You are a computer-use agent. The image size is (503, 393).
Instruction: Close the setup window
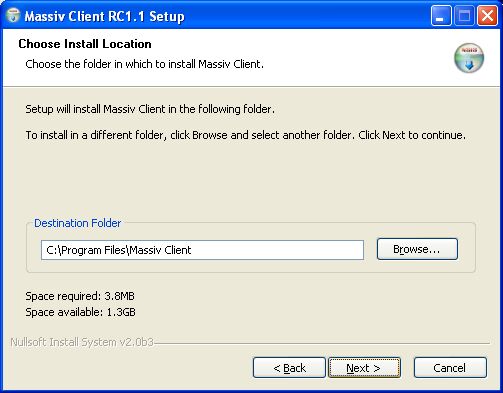[487, 16]
